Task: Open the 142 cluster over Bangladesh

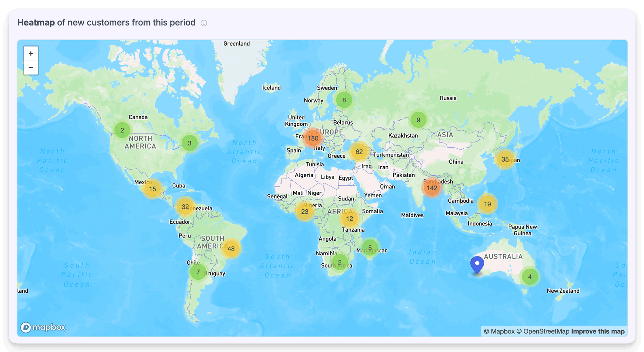Action: (x=432, y=188)
